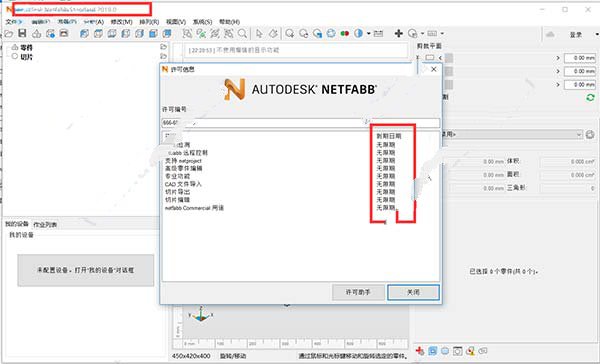Click 关闭 button in license dialog

[x=413, y=292]
